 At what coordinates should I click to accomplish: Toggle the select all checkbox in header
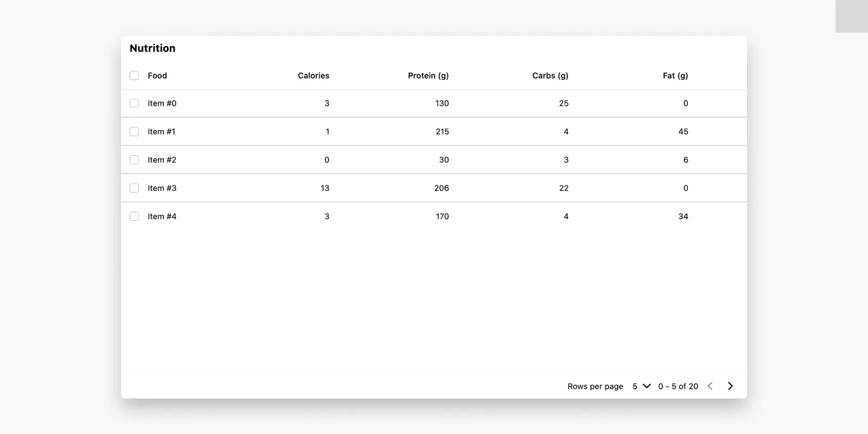(134, 75)
